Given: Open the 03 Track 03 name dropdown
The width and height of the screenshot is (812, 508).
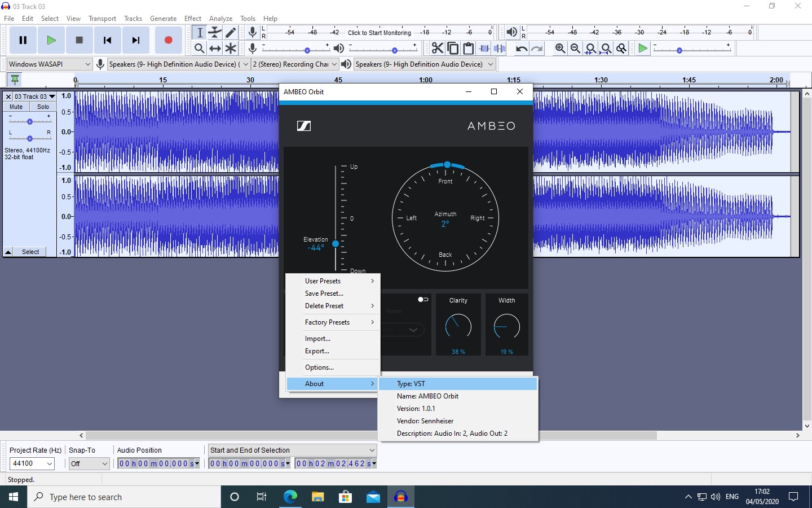Looking at the screenshot, I should pos(34,97).
